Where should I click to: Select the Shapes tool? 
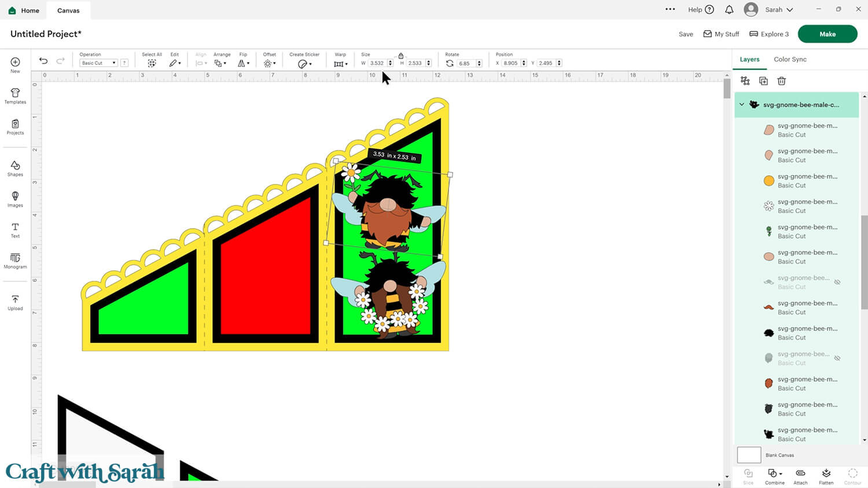(x=15, y=168)
